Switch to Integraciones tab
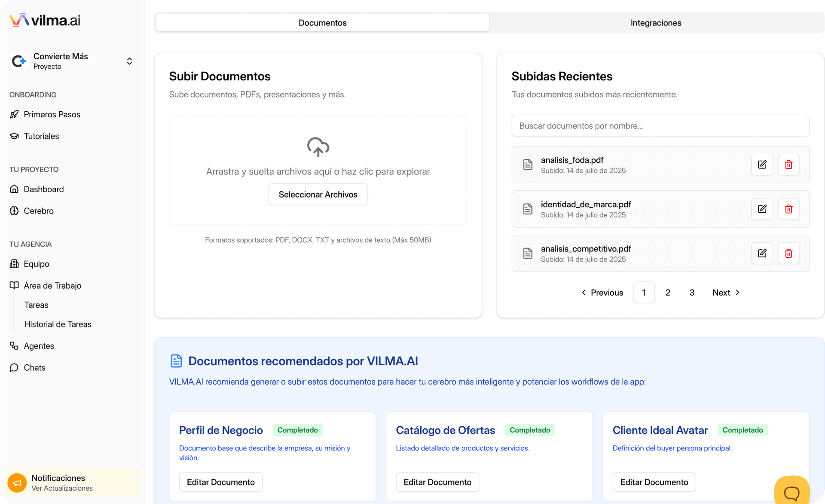This screenshot has height=504, width=825. click(656, 23)
